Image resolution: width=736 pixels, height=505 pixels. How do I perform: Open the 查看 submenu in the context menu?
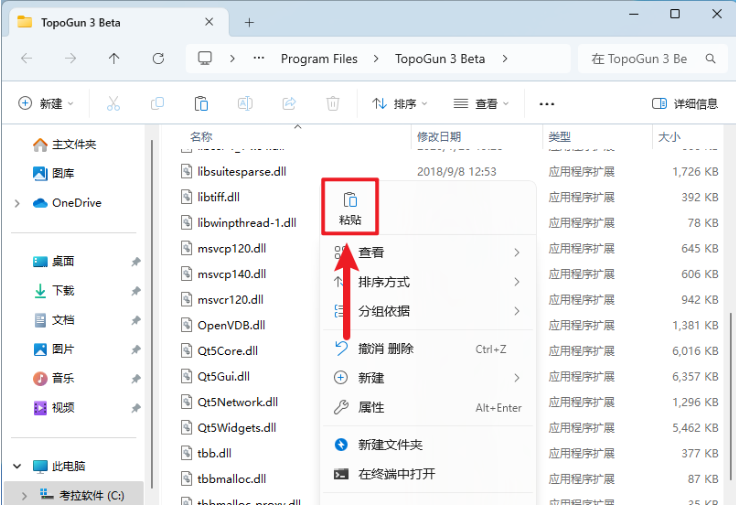(x=428, y=252)
